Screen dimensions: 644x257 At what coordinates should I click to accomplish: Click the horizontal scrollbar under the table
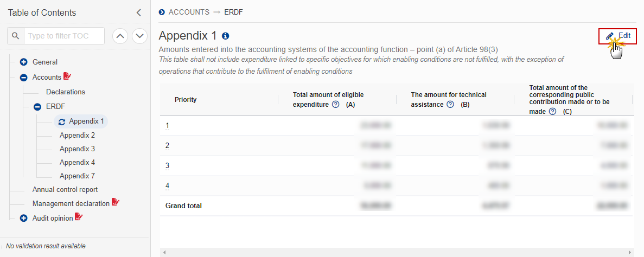pos(398,252)
